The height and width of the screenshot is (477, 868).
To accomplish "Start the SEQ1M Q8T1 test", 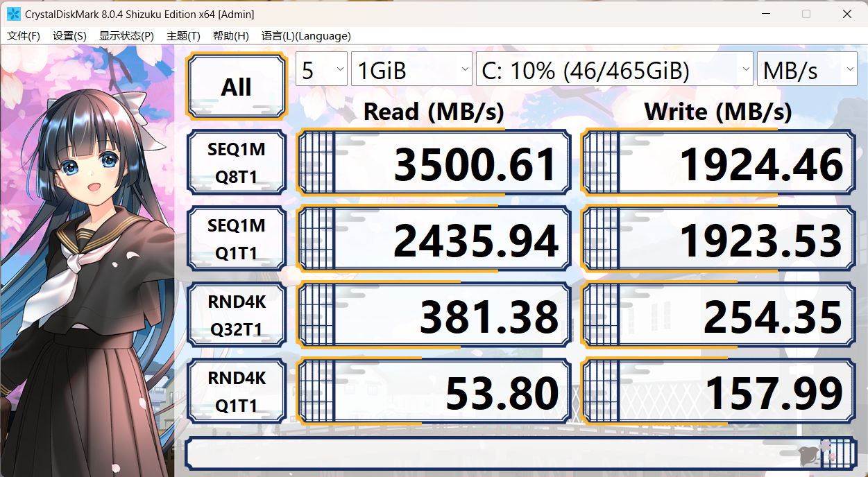I will coord(236,163).
